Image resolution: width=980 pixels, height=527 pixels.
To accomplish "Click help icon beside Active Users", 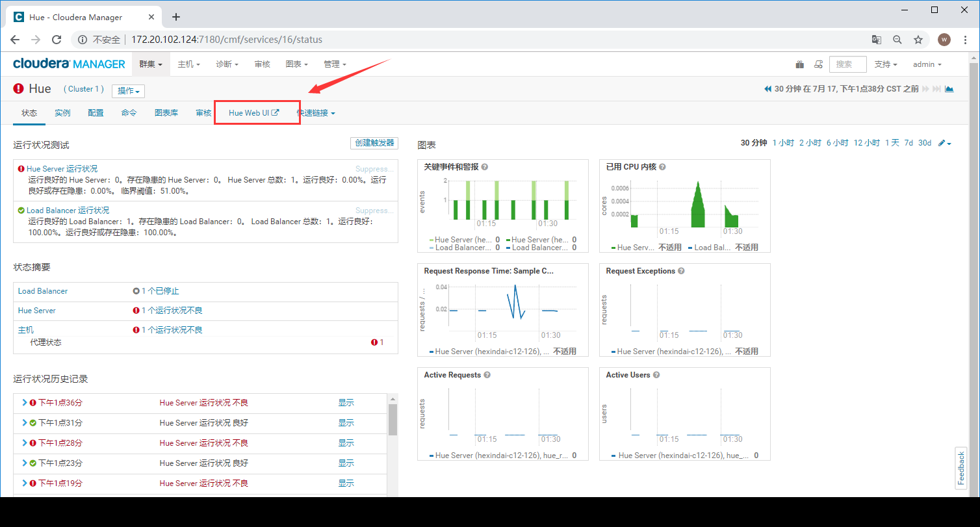I will [x=656, y=375].
